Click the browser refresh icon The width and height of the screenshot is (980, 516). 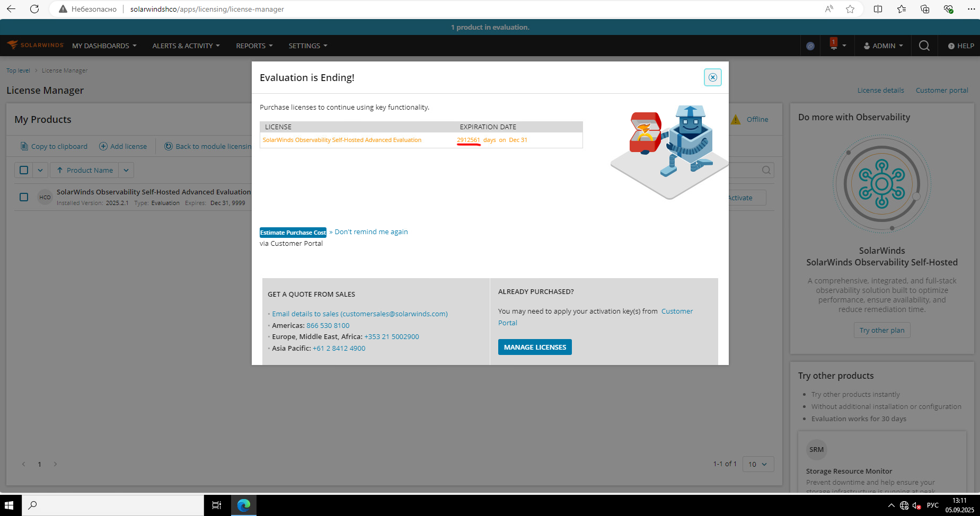(34, 9)
